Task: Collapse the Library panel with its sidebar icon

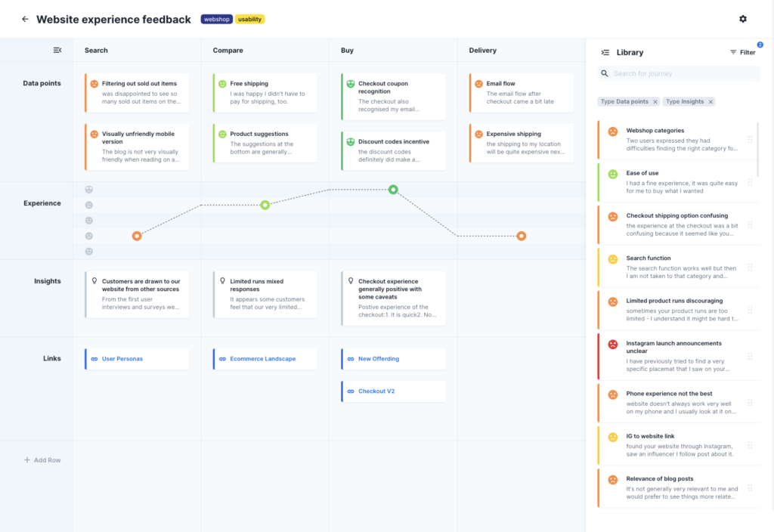Action: (x=604, y=52)
